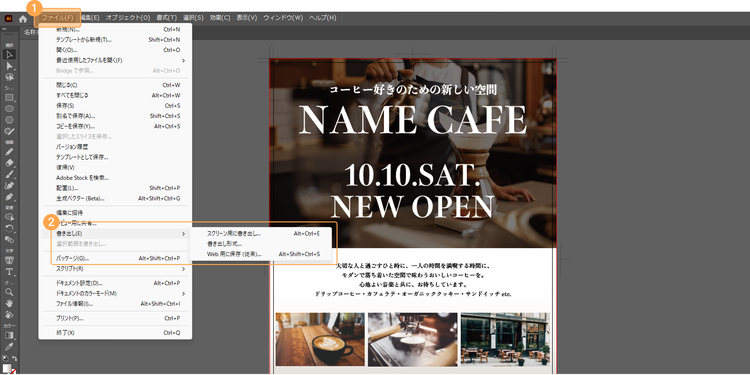
Task: Select the Eraser tool
Action: tap(9, 163)
